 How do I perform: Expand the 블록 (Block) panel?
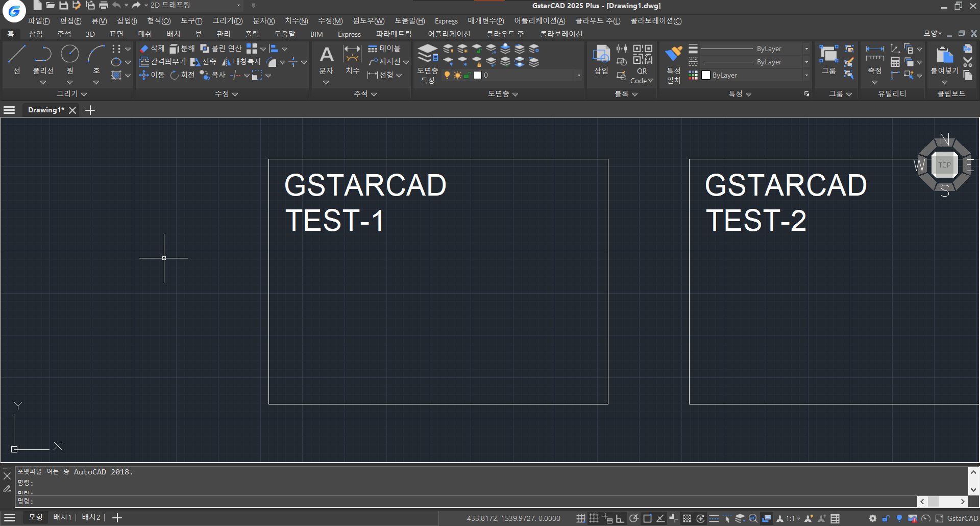click(x=626, y=94)
